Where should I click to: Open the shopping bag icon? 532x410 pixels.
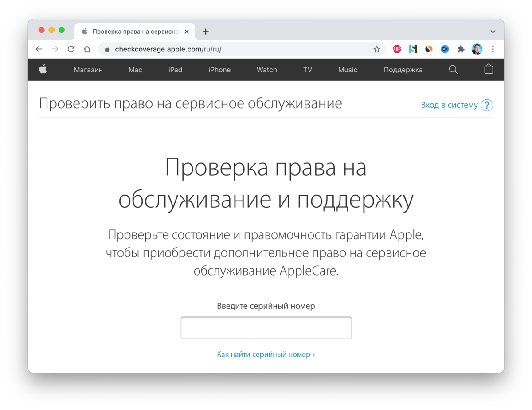click(x=489, y=69)
